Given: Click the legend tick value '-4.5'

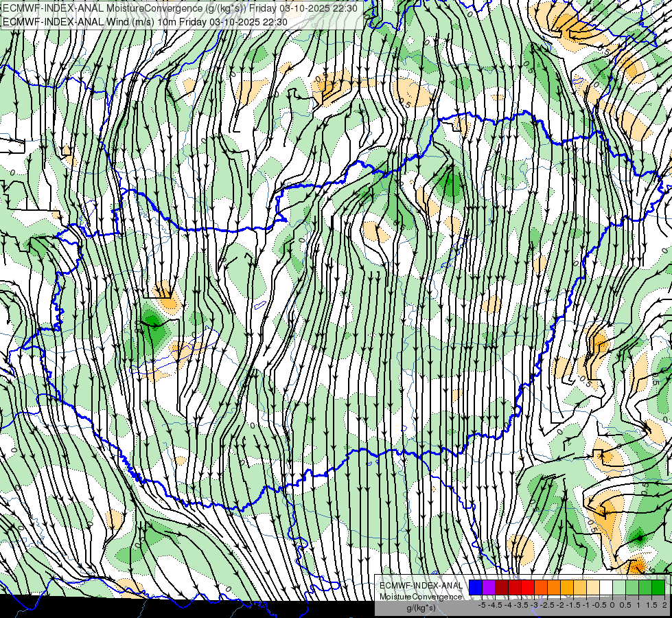Looking at the screenshot, I should pos(496,605).
